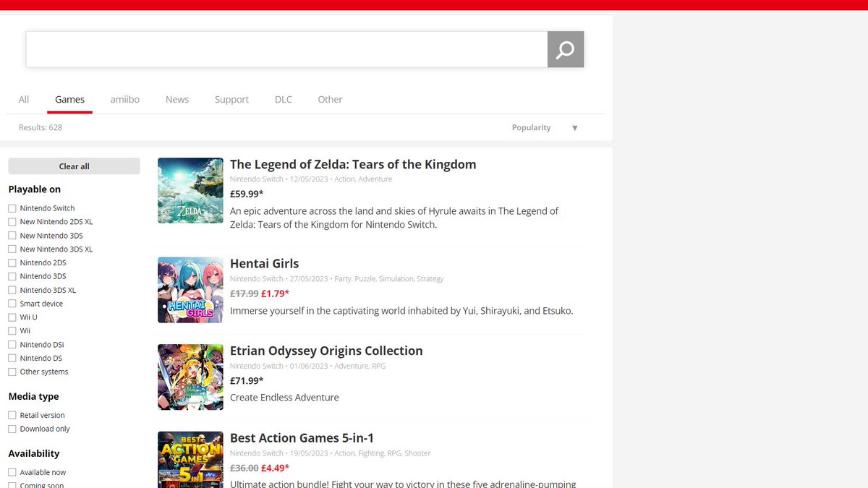Focus the search text box

tap(287, 49)
